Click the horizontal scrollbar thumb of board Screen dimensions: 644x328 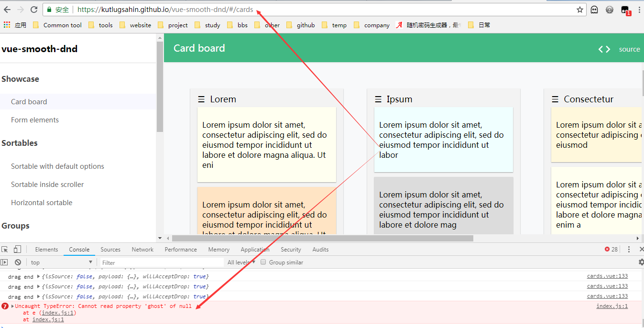tap(322, 238)
